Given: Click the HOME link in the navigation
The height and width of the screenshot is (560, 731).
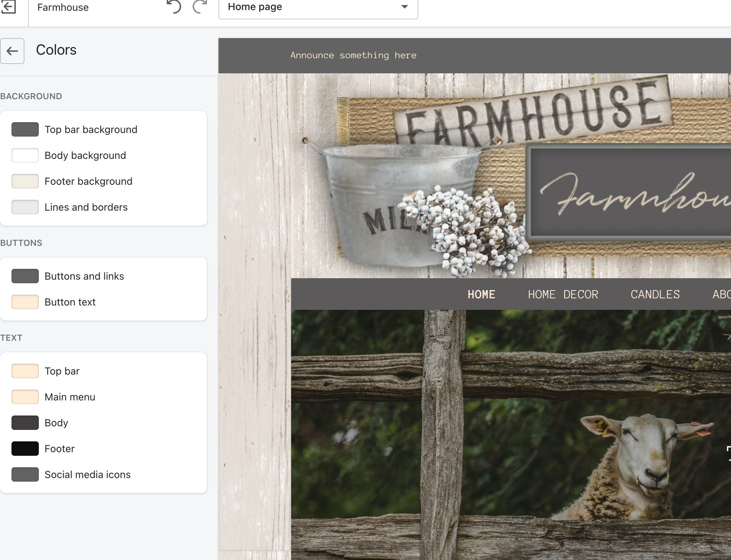Looking at the screenshot, I should pos(481,294).
